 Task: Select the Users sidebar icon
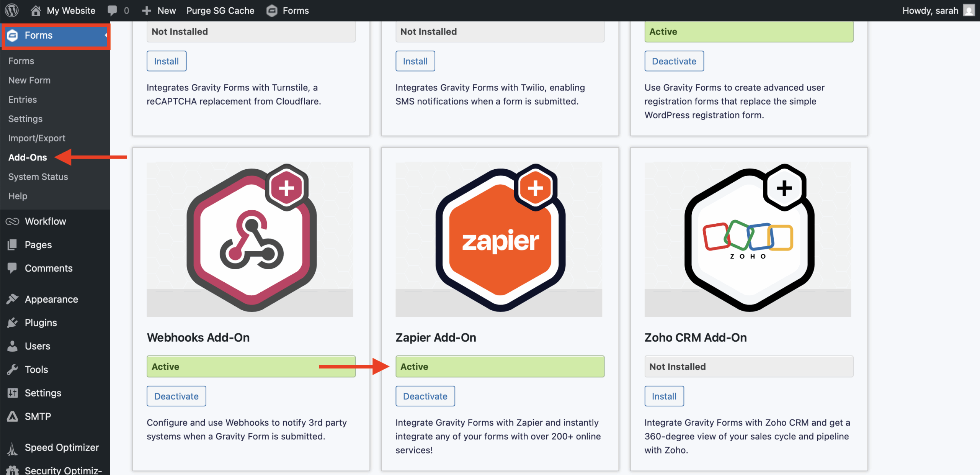12,346
